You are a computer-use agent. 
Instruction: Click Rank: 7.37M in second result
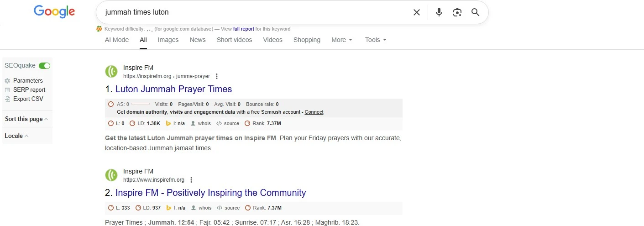[x=263, y=208]
